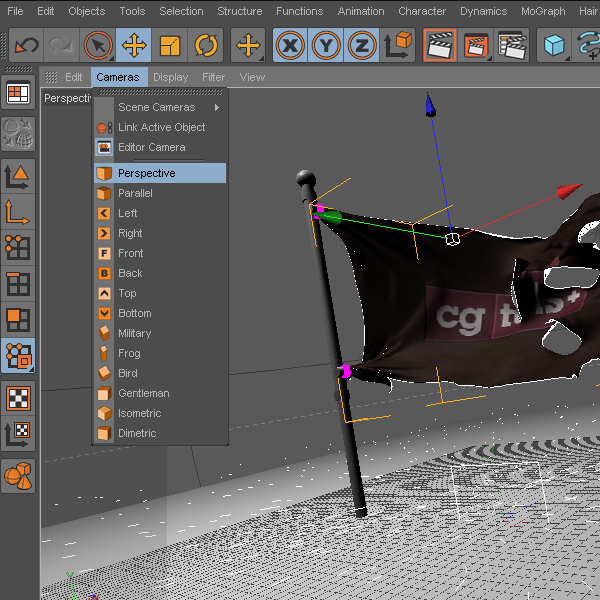Render the active view clapperboard
The width and height of the screenshot is (600, 600).
click(440, 45)
